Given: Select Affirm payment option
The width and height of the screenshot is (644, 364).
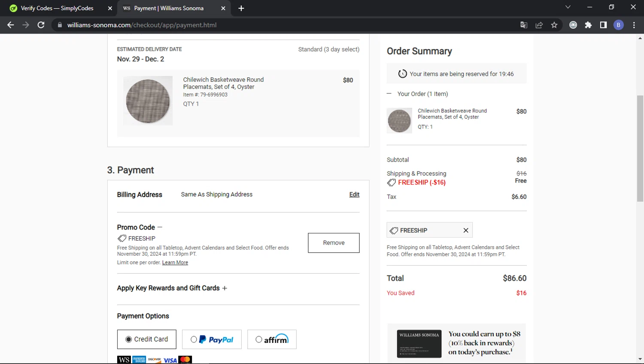Looking at the screenshot, I should pyautogui.click(x=272, y=340).
